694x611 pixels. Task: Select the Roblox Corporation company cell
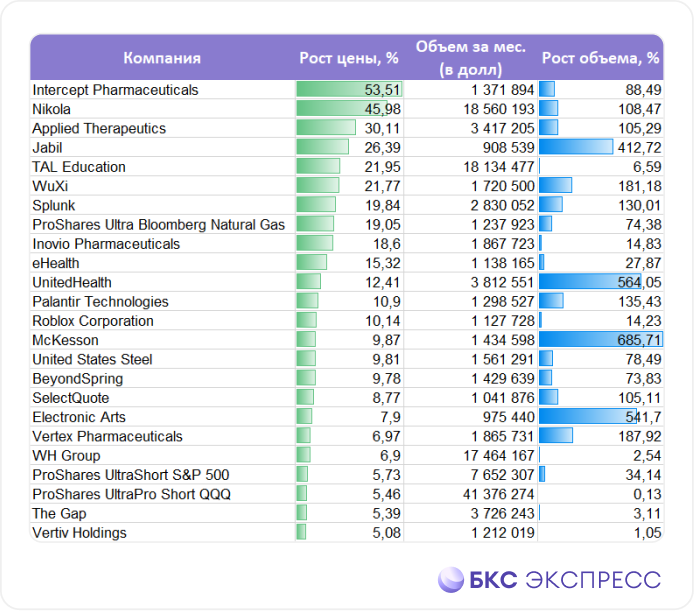162,321
